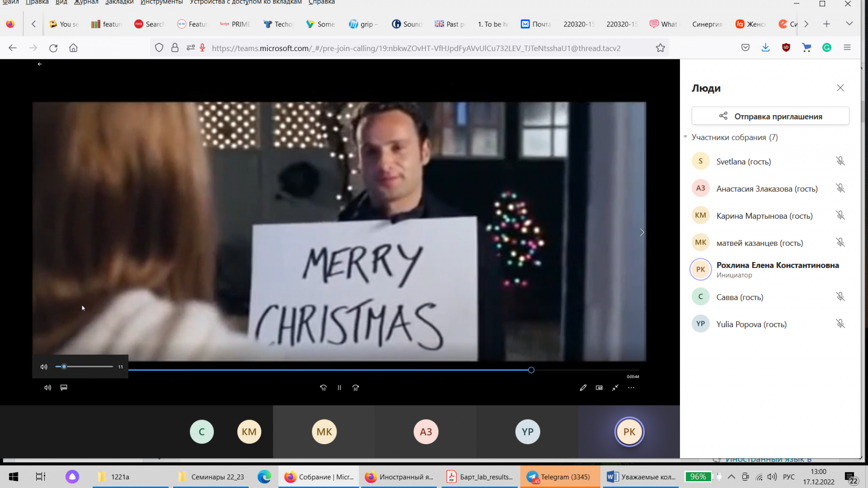Click the video progress bar handle

click(531, 370)
